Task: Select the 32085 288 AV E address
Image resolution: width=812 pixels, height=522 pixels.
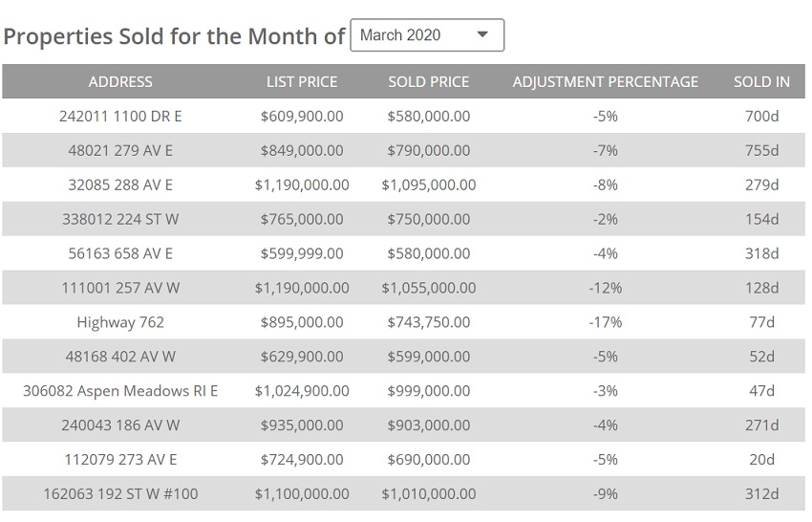Action: 120,185
